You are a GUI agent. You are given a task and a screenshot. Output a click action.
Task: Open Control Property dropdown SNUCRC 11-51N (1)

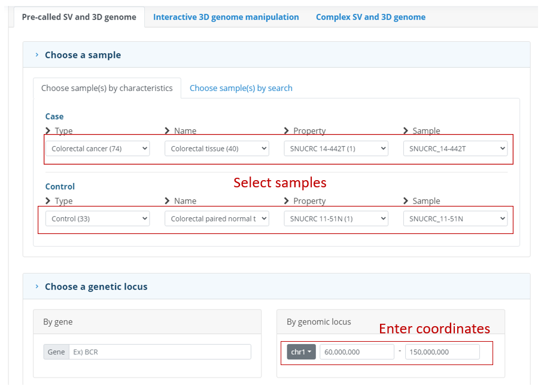coord(336,219)
